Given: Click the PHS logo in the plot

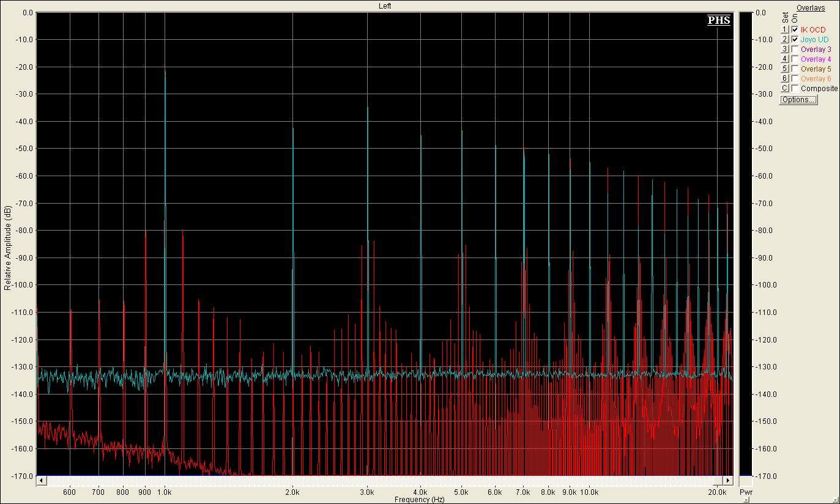Looking at the screenshot, I should coord(718,20).
